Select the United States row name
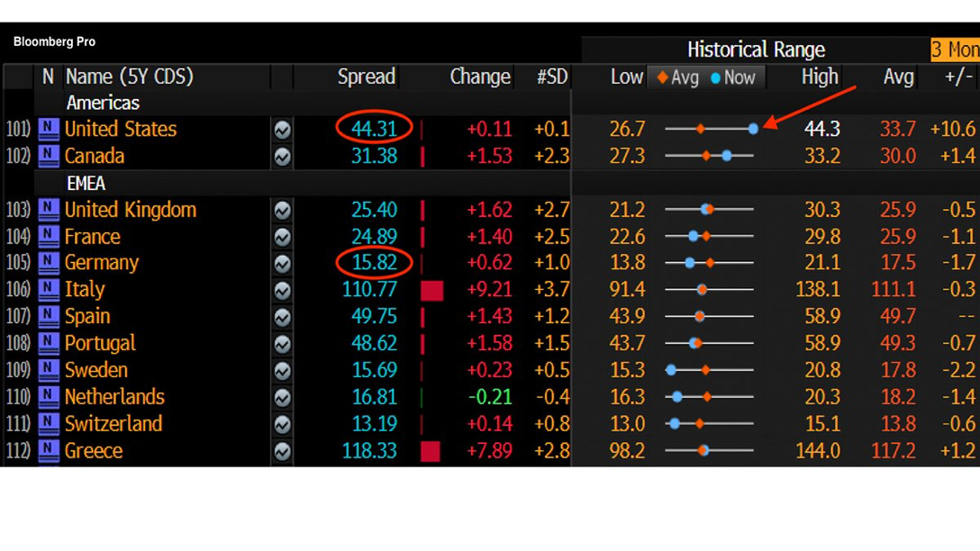 pyautogui.click(x=121, y=129)
